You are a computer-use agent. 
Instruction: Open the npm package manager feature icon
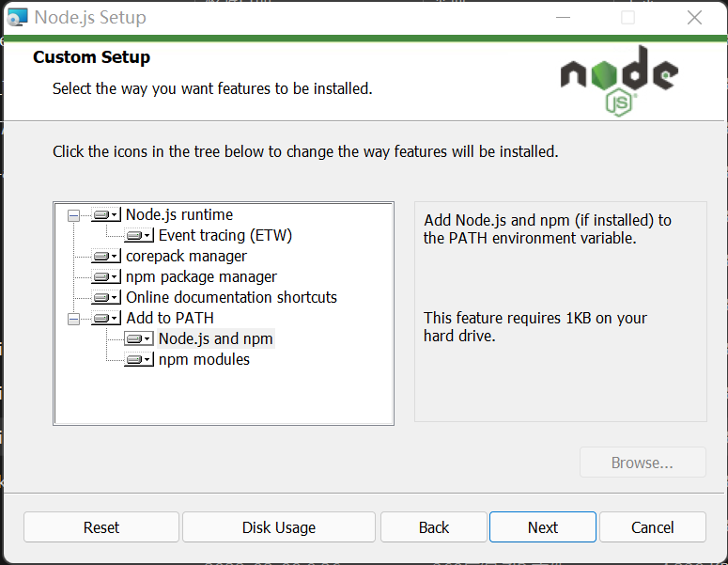106,277
